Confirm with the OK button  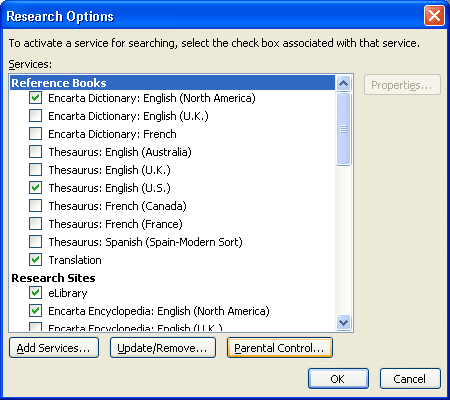tap(338, 379)
